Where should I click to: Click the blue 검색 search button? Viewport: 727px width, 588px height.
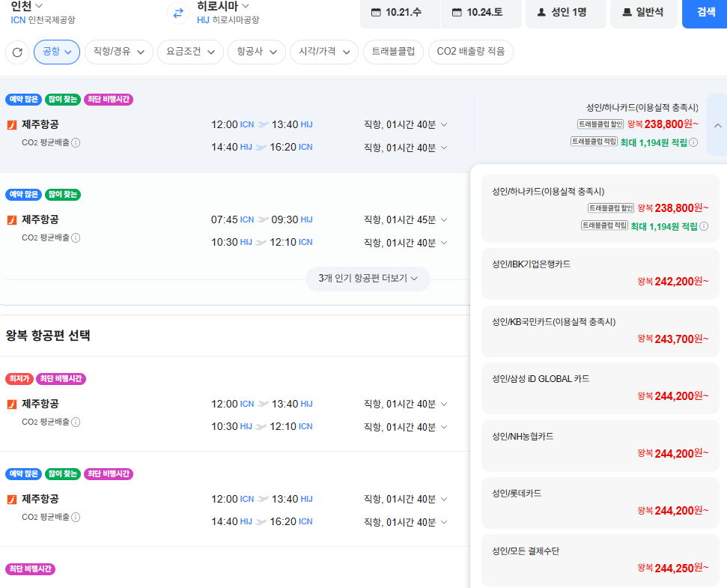point(705,13)
